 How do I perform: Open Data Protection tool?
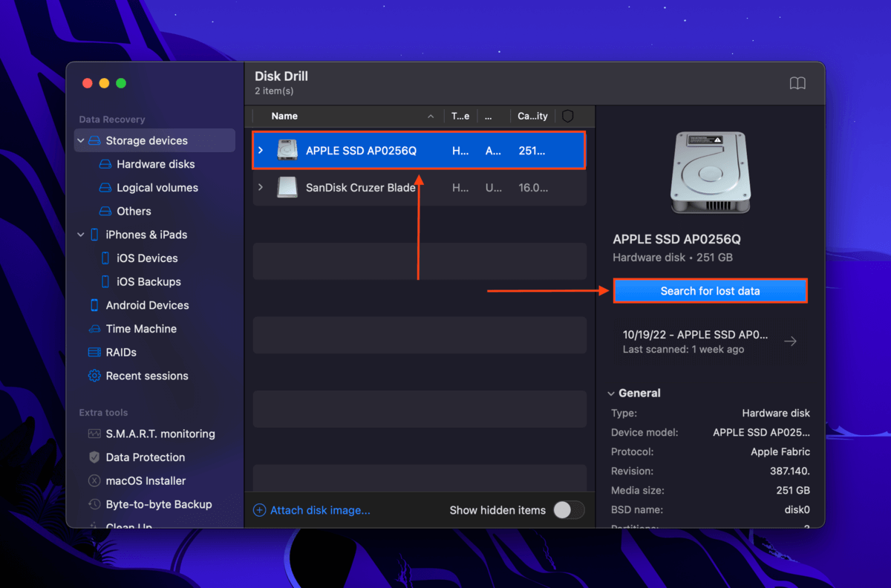pyautogui.click(x=146, y=457)
